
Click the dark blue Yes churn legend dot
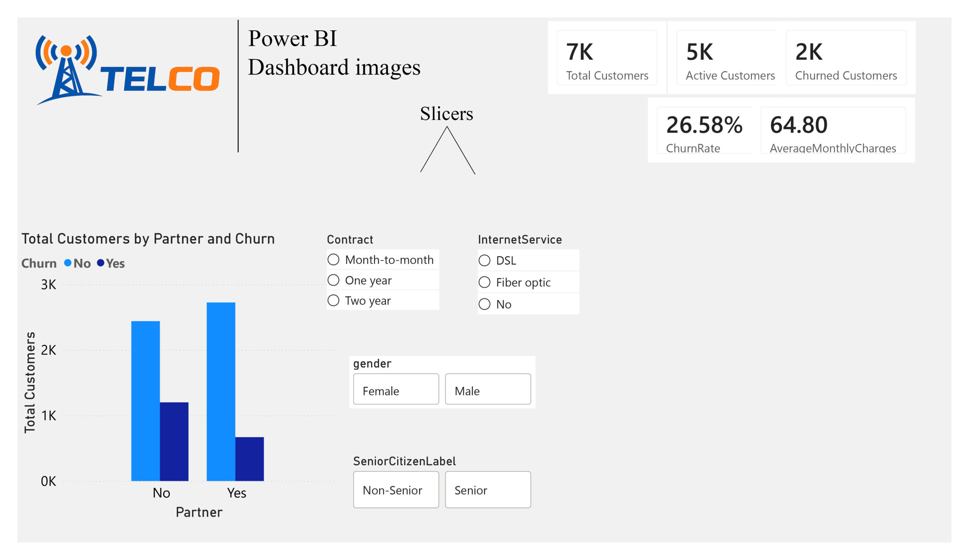tap(100, 263)
